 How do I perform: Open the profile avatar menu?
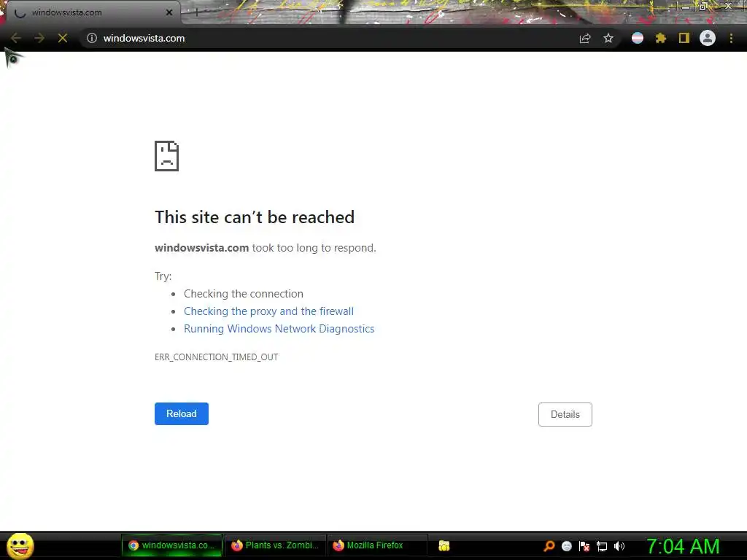pyautogui.click(x=708, y=38)
